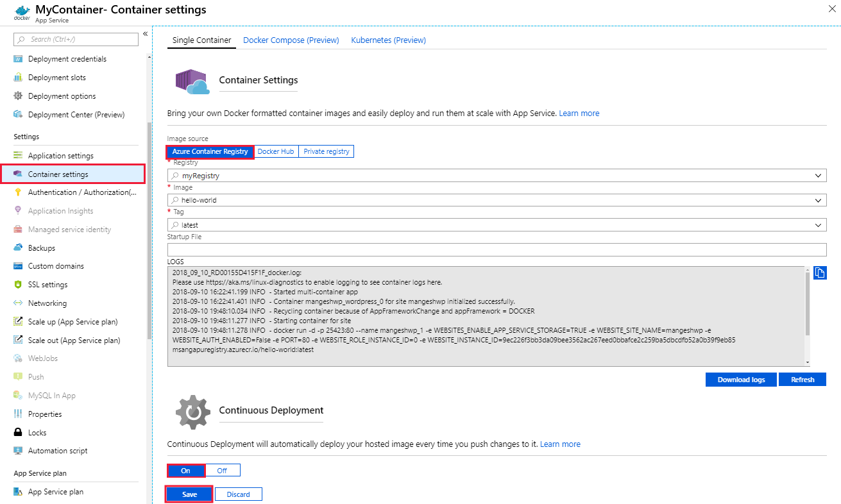Image resolution: width=841 pixels, height=504 pixels.
Task: Click the Deployment options gear icon
Action: click(x=18, y=96)
